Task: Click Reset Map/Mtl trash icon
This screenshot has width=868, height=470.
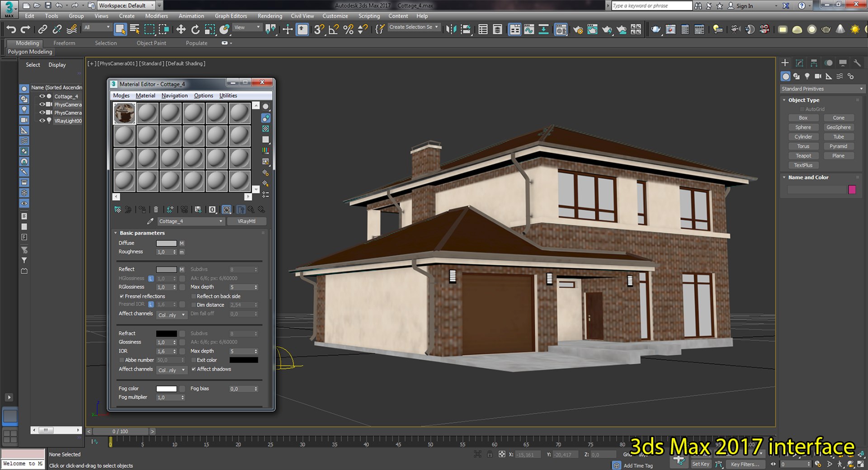Action: [x=156, y=210]
